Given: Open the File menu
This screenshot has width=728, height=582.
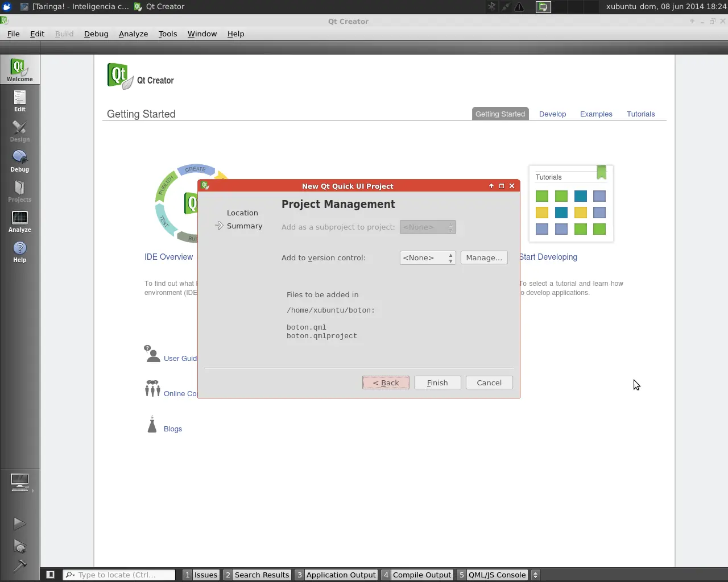Looking at the screenshot, I should point(13,34).
